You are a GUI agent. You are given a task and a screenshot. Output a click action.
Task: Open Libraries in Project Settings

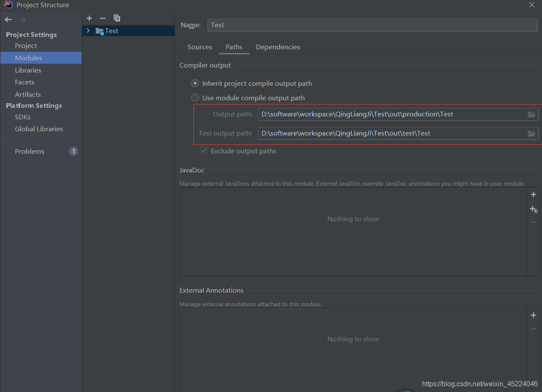point(28,70)
